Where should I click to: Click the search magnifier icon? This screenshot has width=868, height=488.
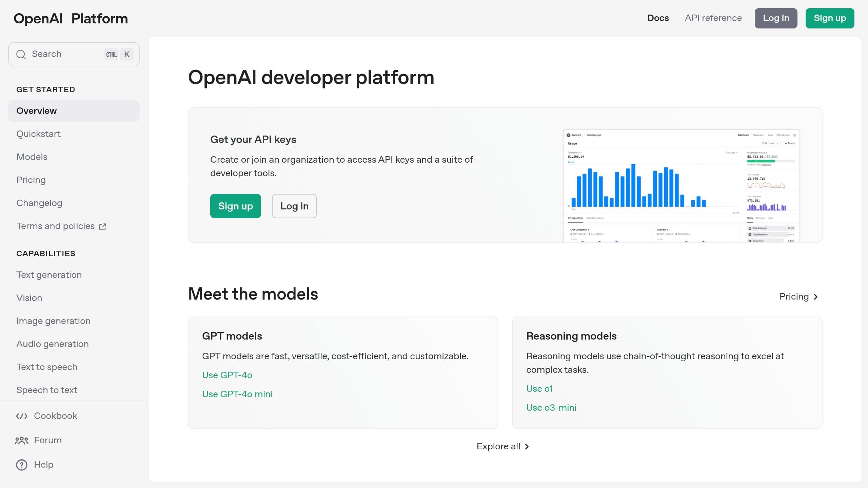[x=21, y=54]
